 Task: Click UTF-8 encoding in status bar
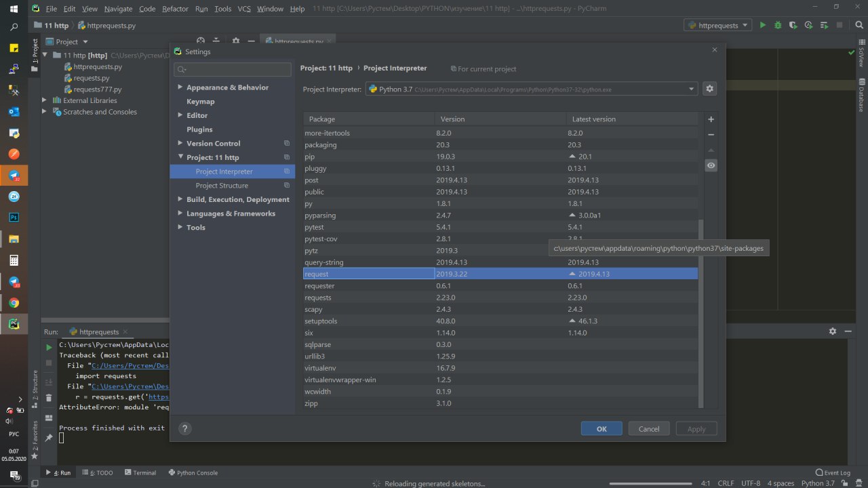click(x=751, y=483)
